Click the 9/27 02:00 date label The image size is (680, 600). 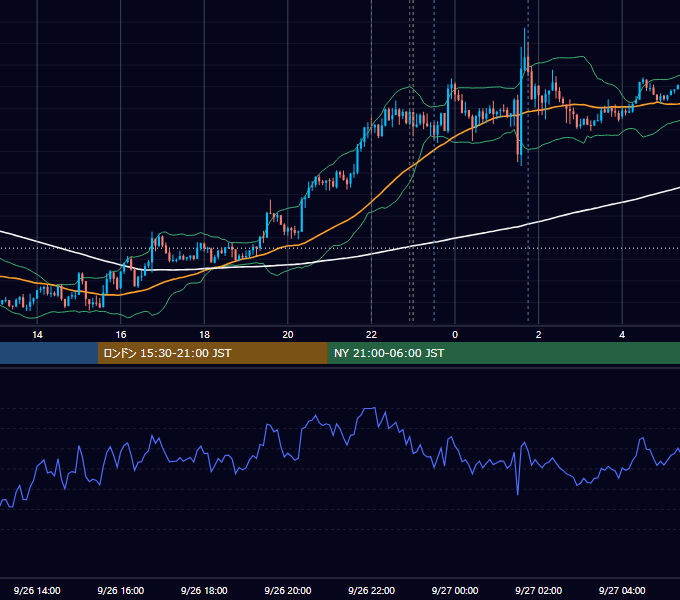(538, 590)
